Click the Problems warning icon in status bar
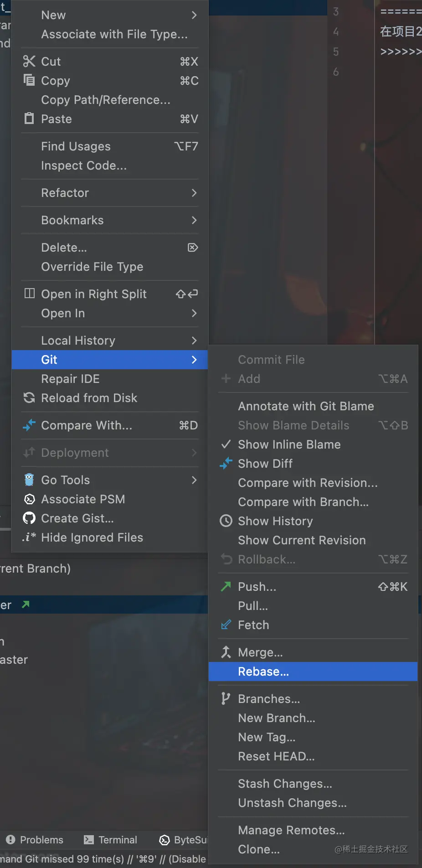Image resolution: width=422 pixels, height=868 pixels. [11, 839]
